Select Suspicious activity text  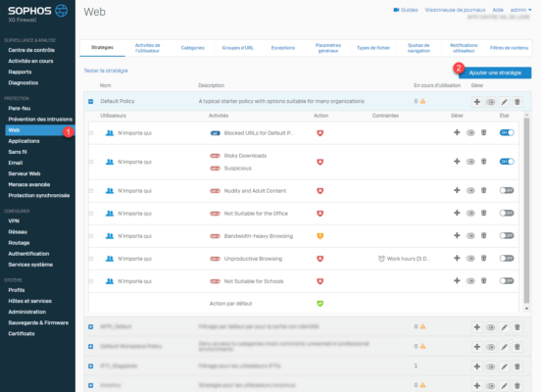click(237, 169)
